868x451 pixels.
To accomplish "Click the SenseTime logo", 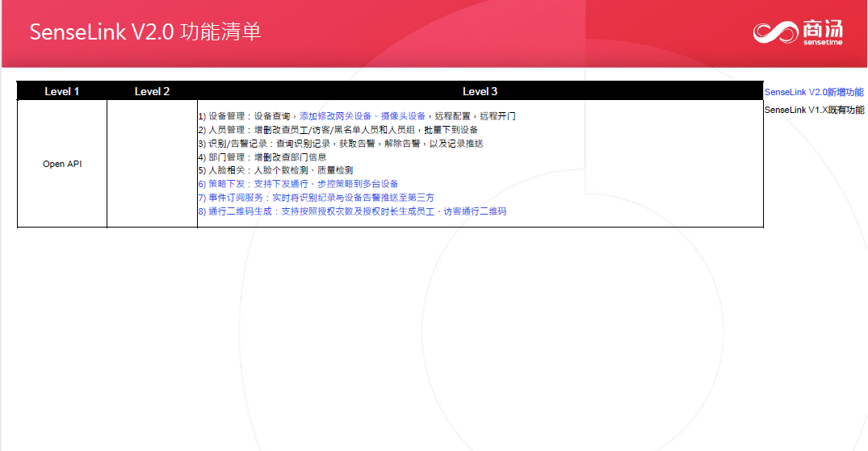I will (798, 32).
